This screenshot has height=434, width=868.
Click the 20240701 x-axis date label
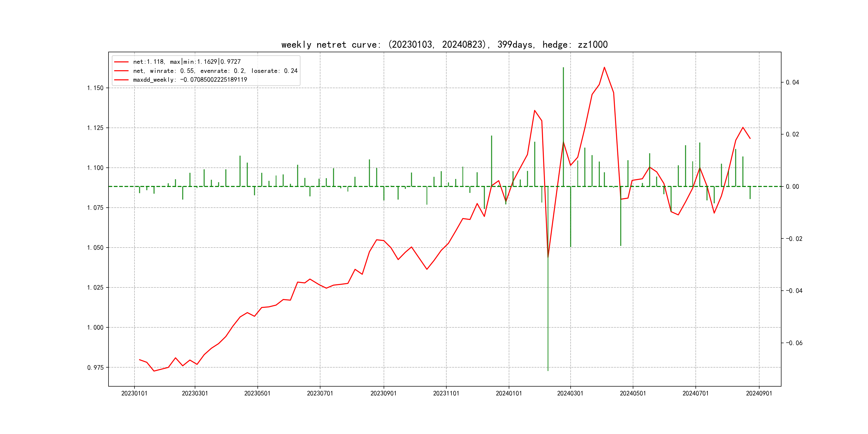695,394
